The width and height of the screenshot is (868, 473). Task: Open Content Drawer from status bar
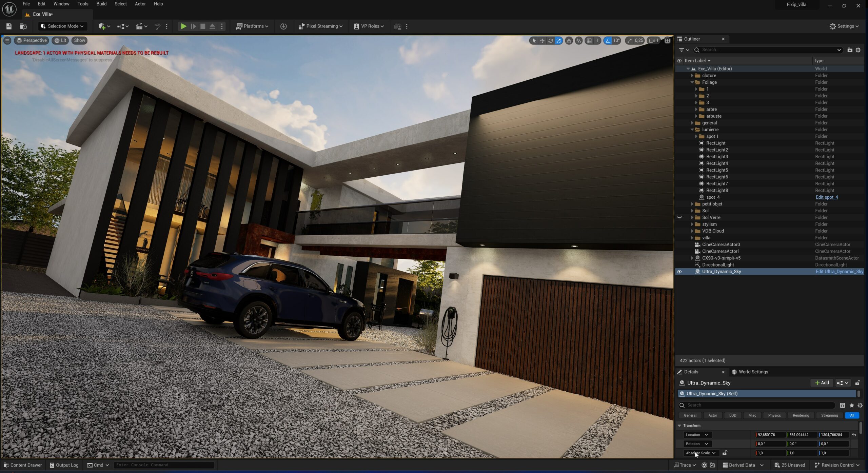pyautogui.click(x=23, y=465)
